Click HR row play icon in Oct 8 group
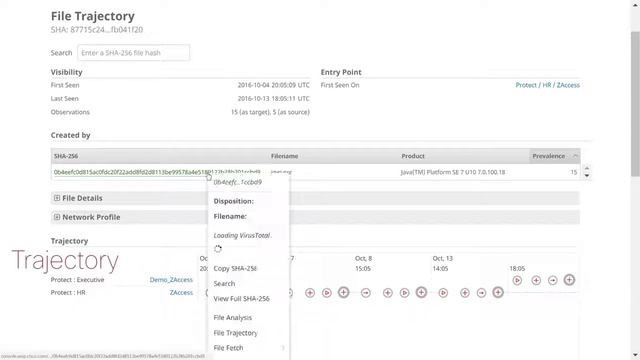 (x=404, y=293)
